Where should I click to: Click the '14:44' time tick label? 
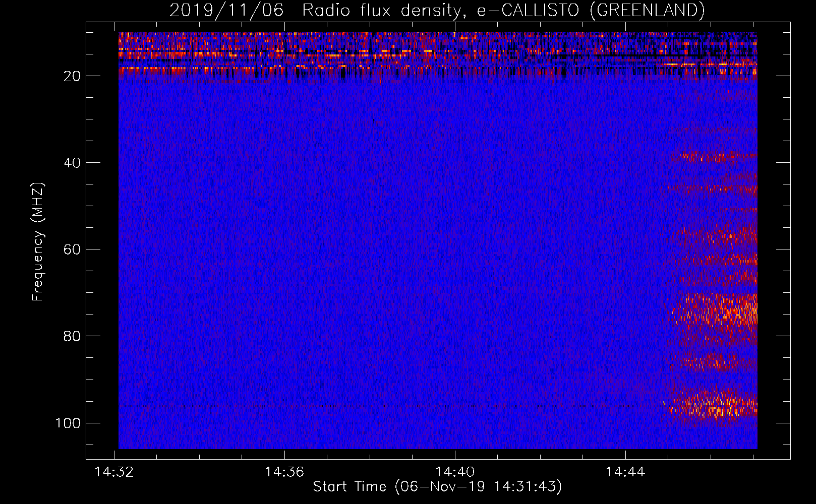click(625, 472)
